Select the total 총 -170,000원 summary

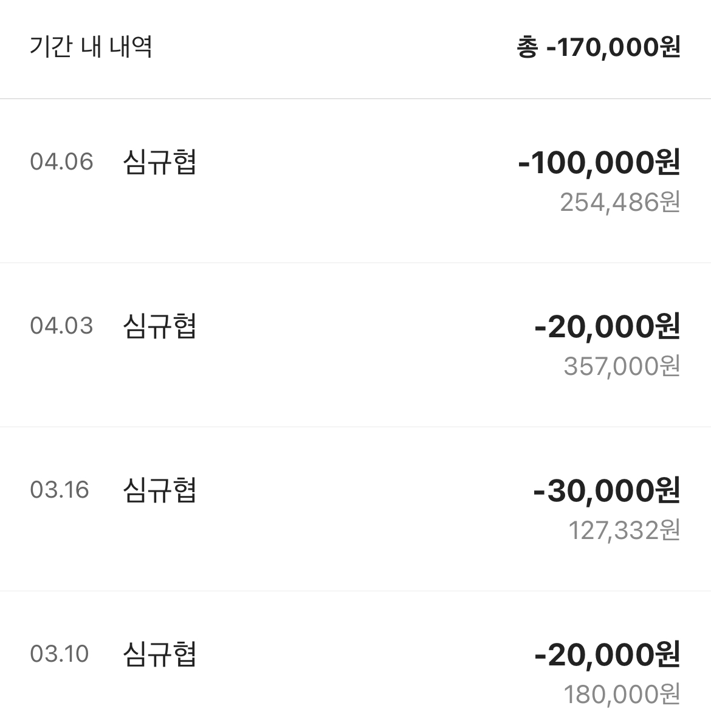(x=599, y=47)
